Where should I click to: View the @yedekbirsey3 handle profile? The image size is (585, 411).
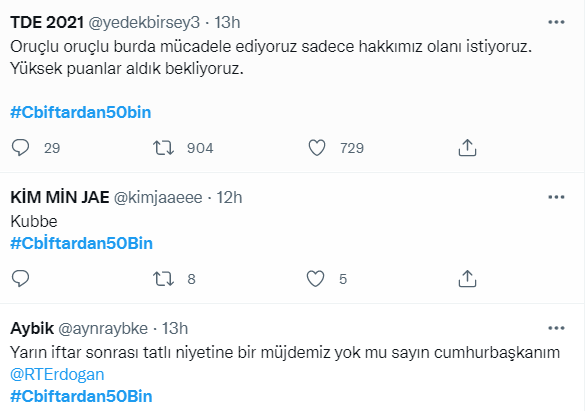[144, 23]
